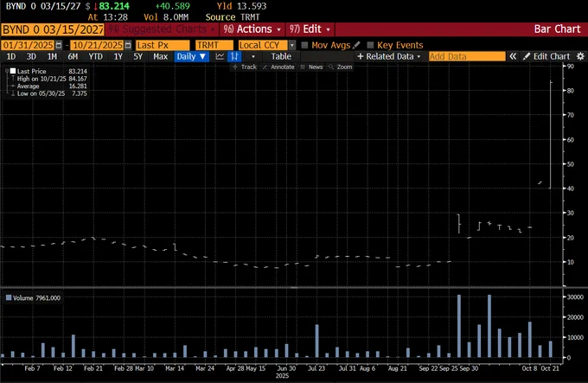This screenshot has height=383, width=588.
Task: Click the end date field 10/21/2025
Action: click(x=97, y=45)
